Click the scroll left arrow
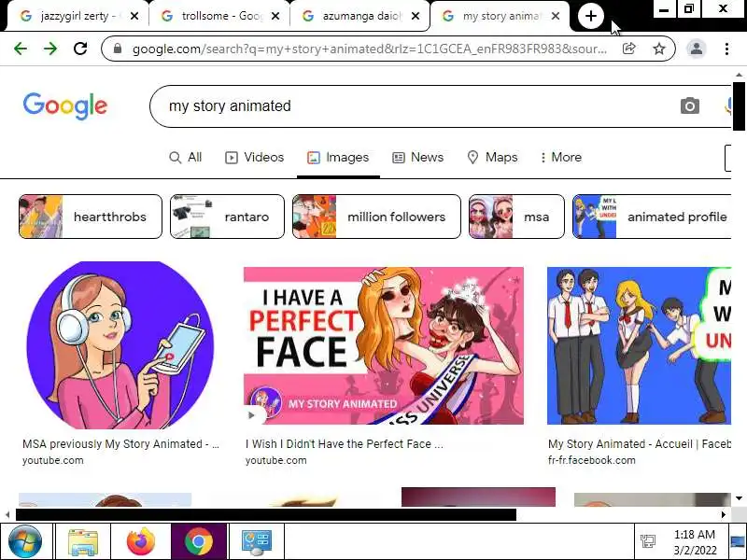The height and width of the screenshot is (560, 747). click(7, 514)
